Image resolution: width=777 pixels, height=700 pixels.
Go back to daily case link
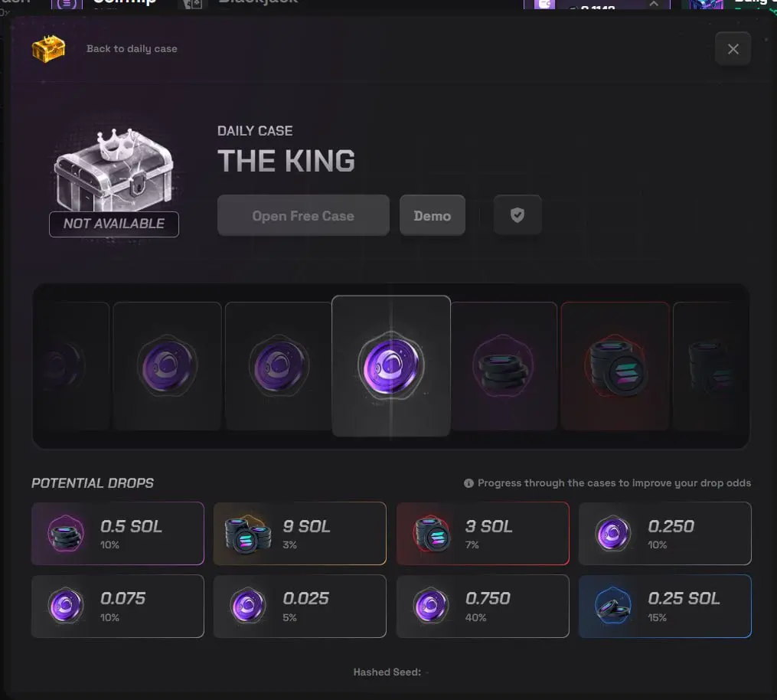click(132, 48)
